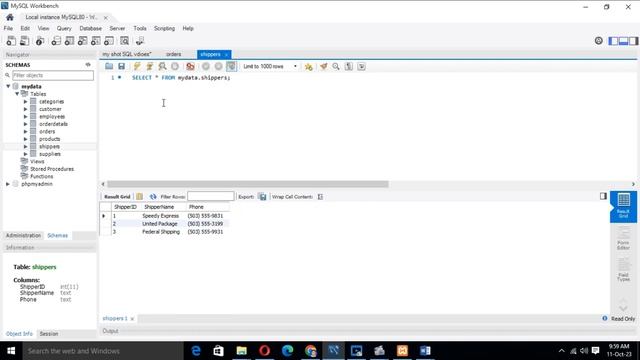Create new function toolbar icon
Image resolution: width=640 pixels, height=360 pixels.
(109, 41)
